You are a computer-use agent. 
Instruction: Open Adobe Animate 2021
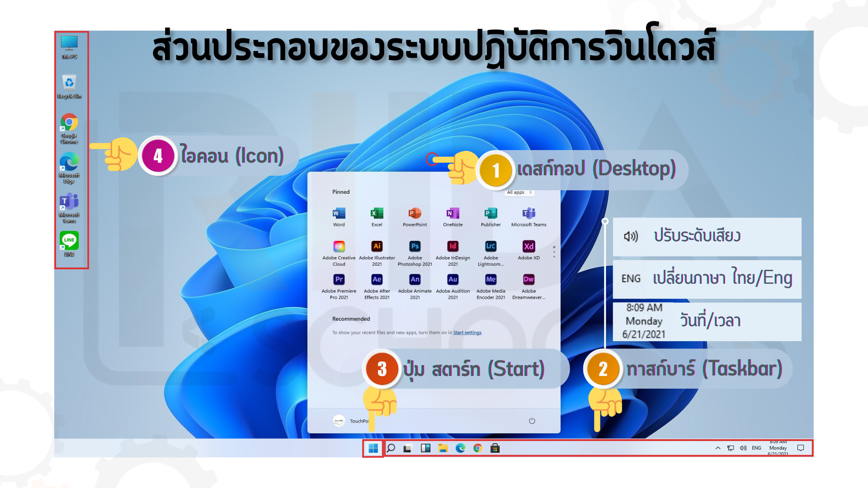coord(415,287)
